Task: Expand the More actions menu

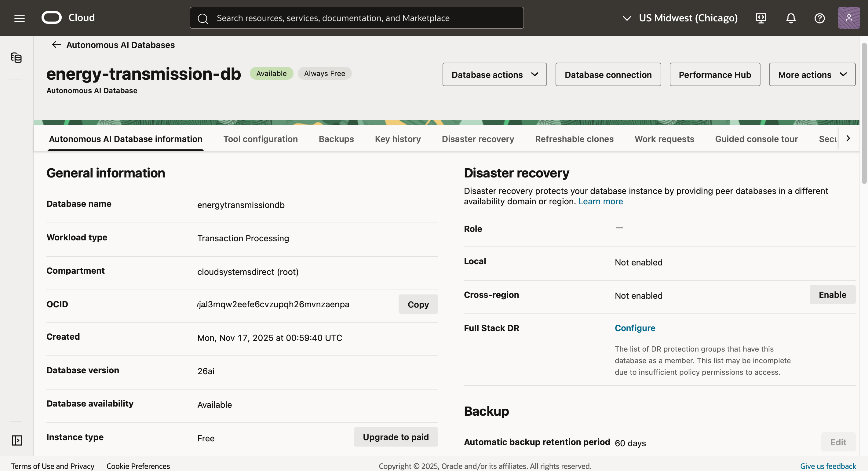Action: tap(812, 75)
